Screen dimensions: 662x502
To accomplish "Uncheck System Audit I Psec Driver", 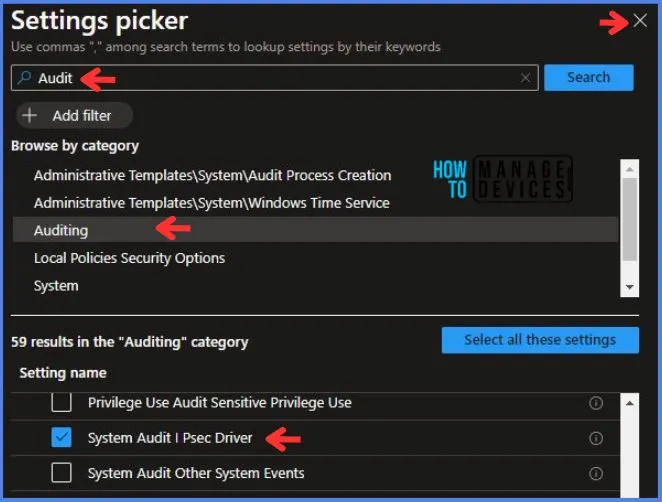I will (61, 437).
